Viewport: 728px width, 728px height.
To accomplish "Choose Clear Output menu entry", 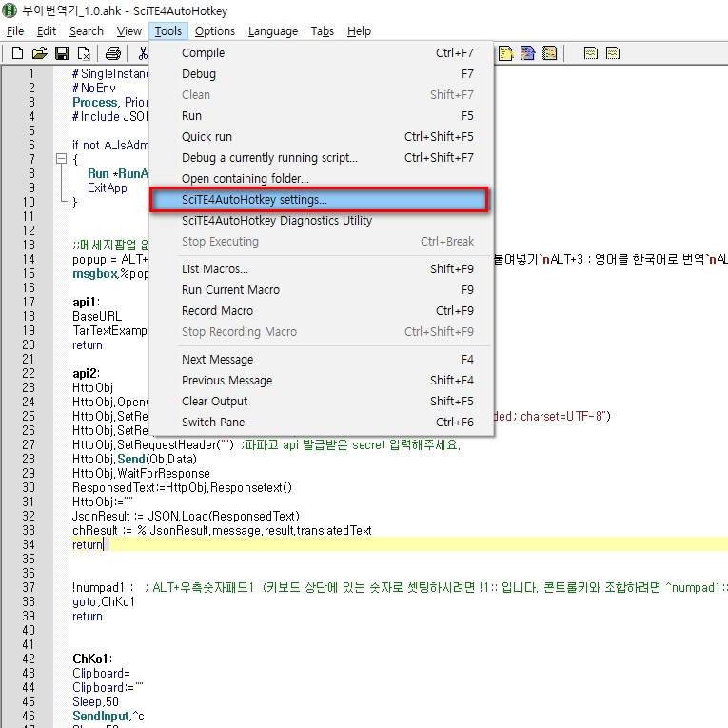I will point(322,402).
